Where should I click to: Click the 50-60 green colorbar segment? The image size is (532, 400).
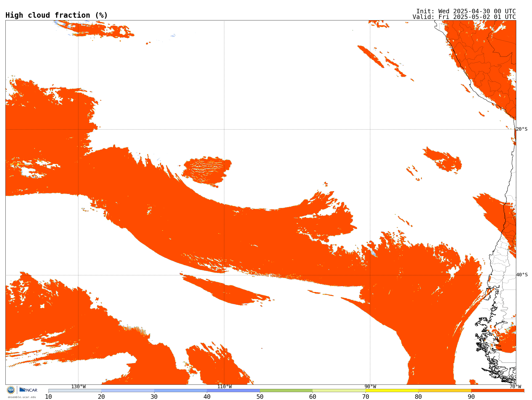pyautogui.click(x=286, y=391)
